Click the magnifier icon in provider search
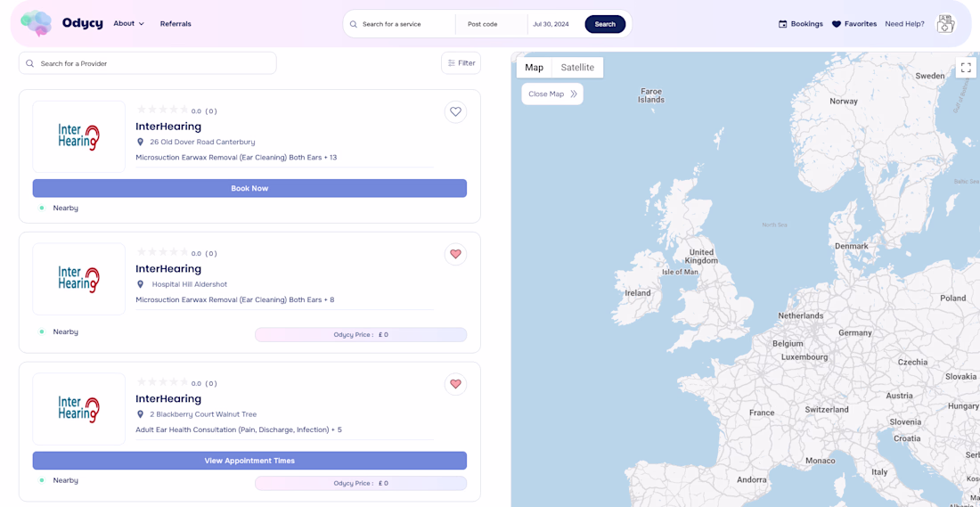The width and height of the screenshot is (980, 507). [x=30, y=63]
